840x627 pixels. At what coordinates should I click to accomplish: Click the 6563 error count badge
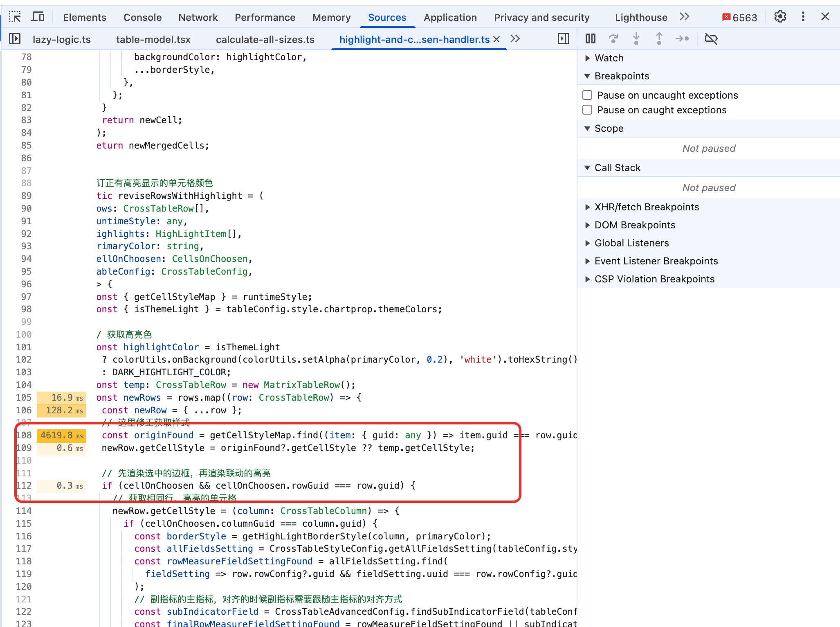coord(740,17)
